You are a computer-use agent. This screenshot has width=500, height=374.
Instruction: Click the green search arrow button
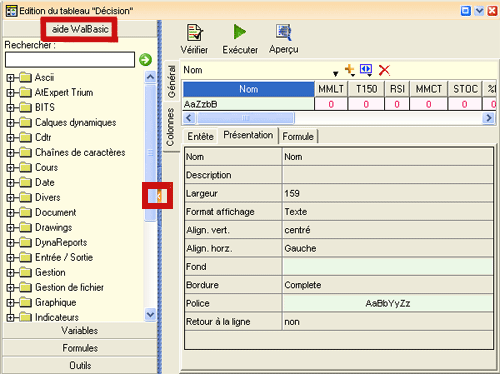tap(145, 60)
